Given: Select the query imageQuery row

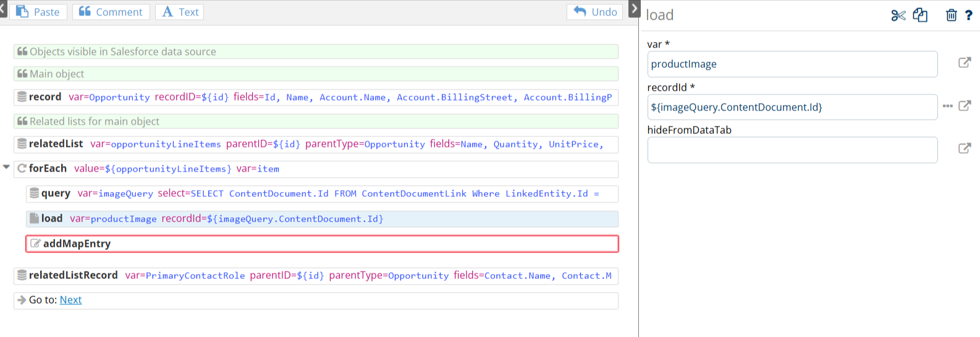Looking at the screenshot, I should pos(321,194).
